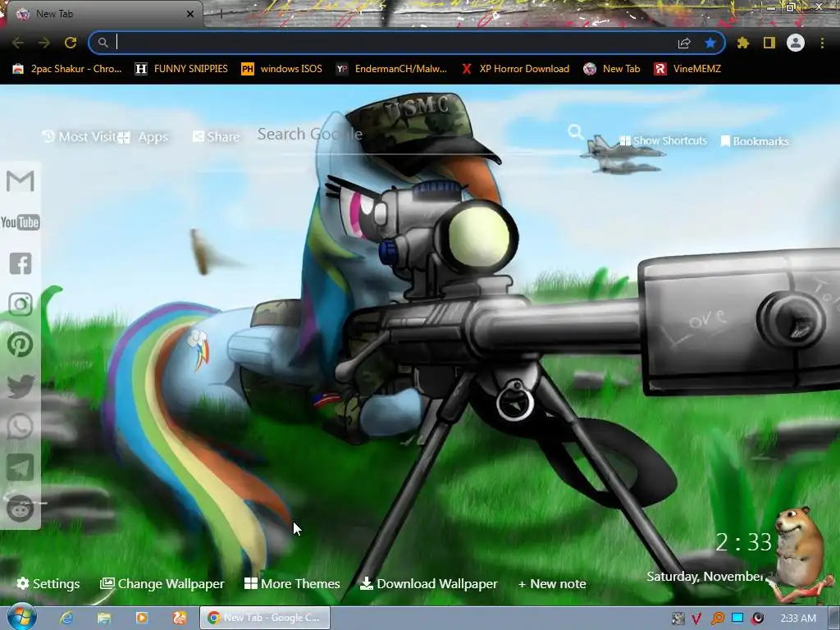Open Telegram from the side panel
Viewport: 840px width, 630px height.
[21, 468]
